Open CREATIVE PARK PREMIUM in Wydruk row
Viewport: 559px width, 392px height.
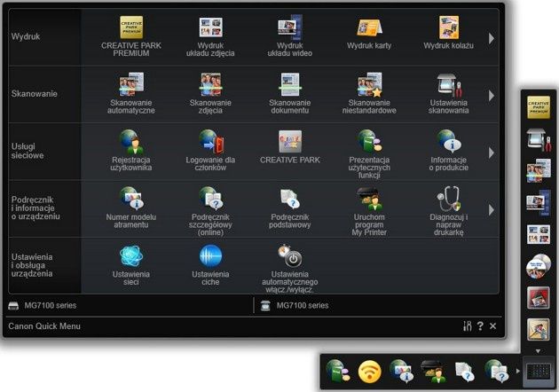[131, 36]
